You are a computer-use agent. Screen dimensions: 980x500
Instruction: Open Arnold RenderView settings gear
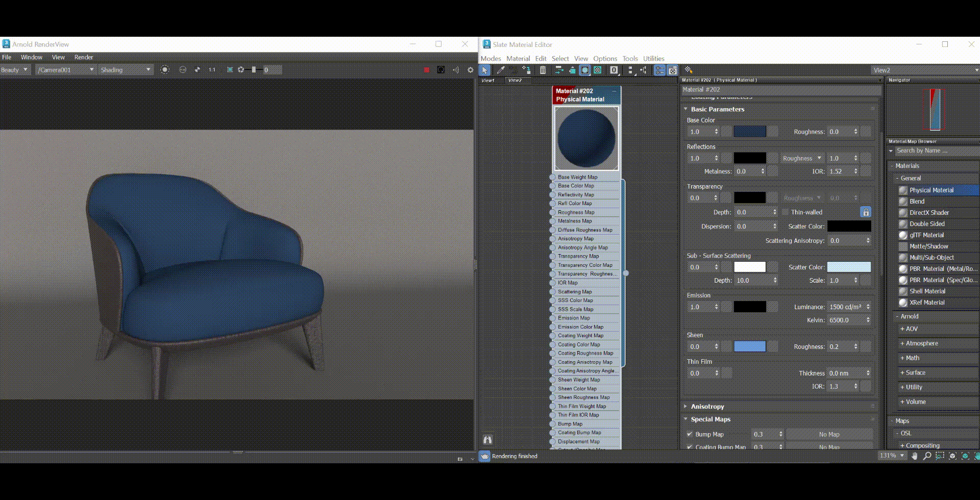[x=470, y=70]
